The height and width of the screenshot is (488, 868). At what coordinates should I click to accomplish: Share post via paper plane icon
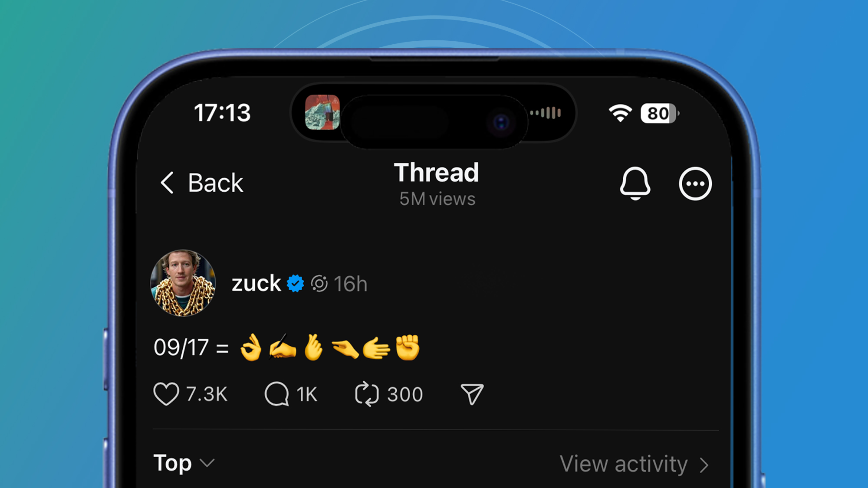472,394
